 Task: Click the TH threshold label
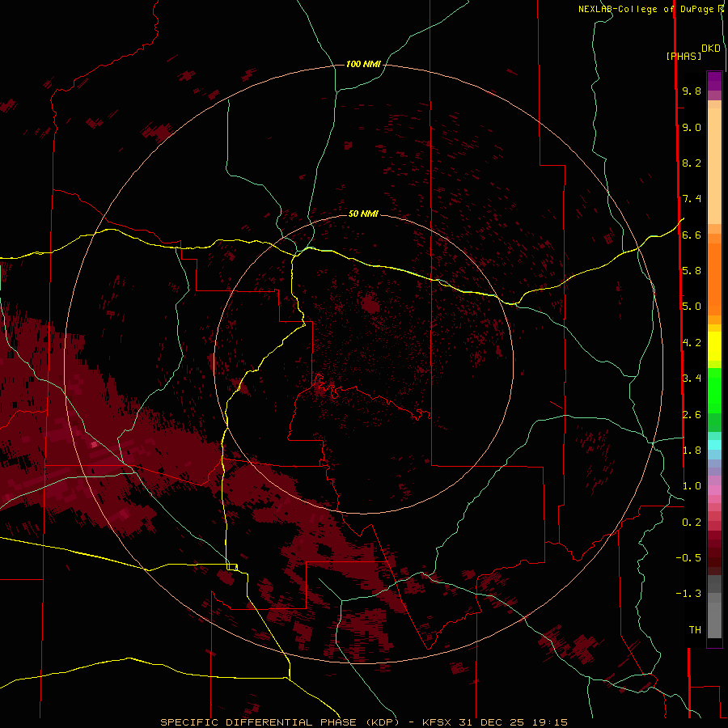click(695, 629)
